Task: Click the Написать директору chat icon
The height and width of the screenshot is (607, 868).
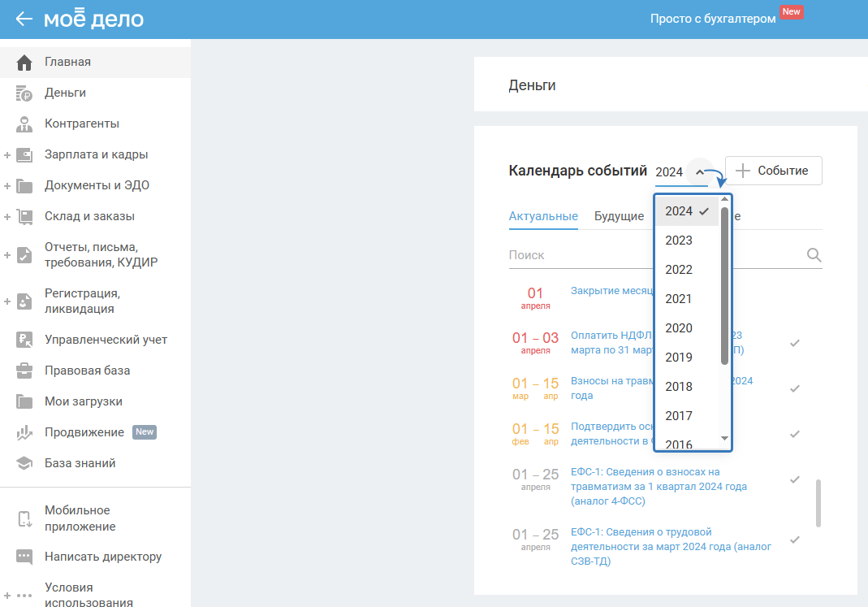Action: 24,557
